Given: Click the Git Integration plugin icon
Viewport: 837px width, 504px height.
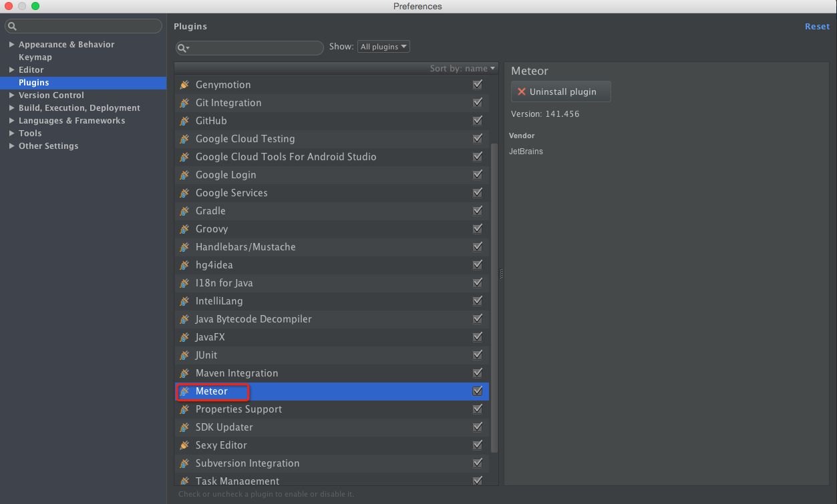Looking at the screenshot, I should (x=184, y=103).
